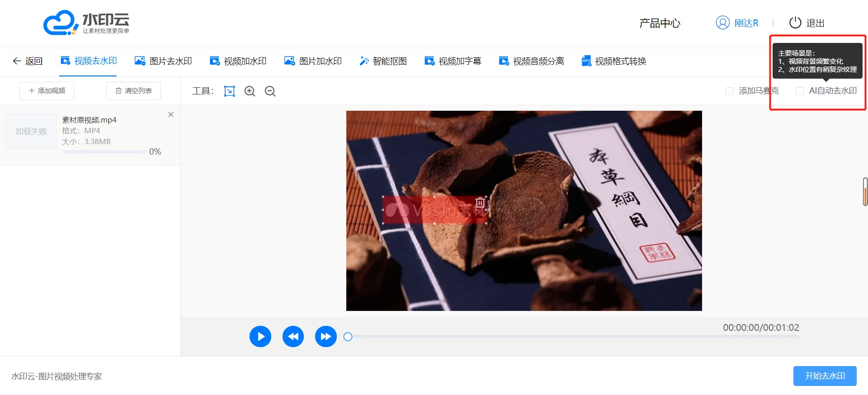Screen dimensions: 868x395
Task: Click the 00:00:00/00:01:02 time display
Action: 761,328
